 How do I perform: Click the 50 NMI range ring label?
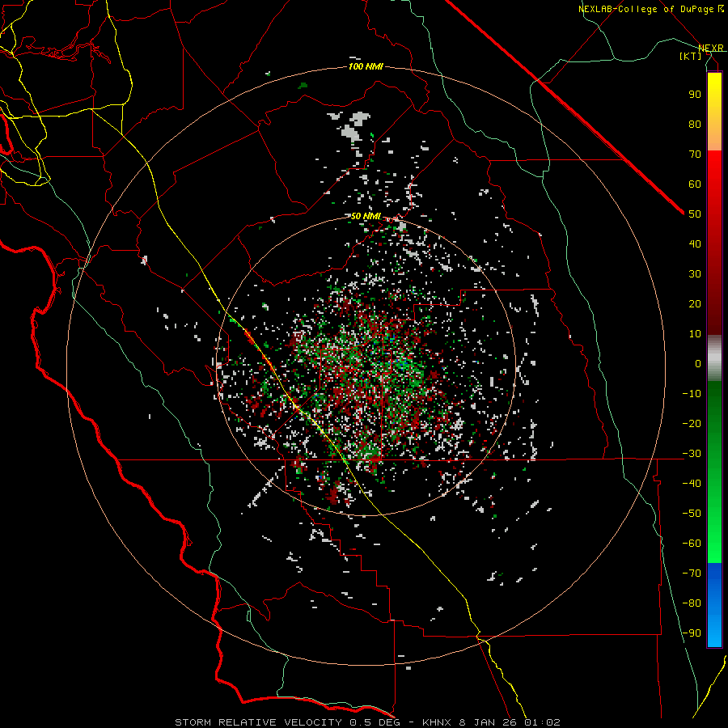point(366,216)
